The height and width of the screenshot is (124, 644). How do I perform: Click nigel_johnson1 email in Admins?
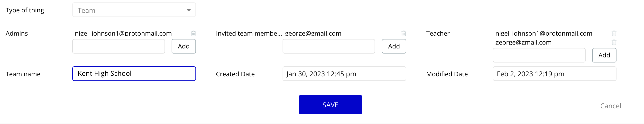tap(123, 33)
